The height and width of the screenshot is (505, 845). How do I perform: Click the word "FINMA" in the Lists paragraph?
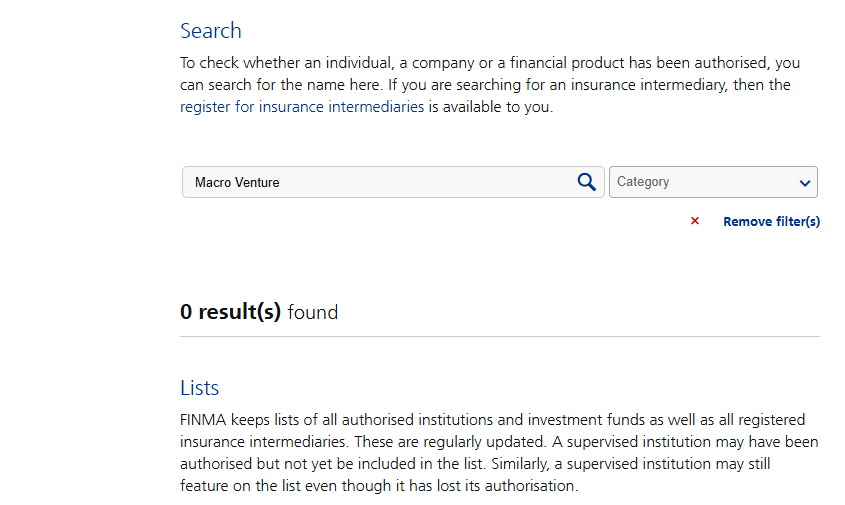point(204,419)
